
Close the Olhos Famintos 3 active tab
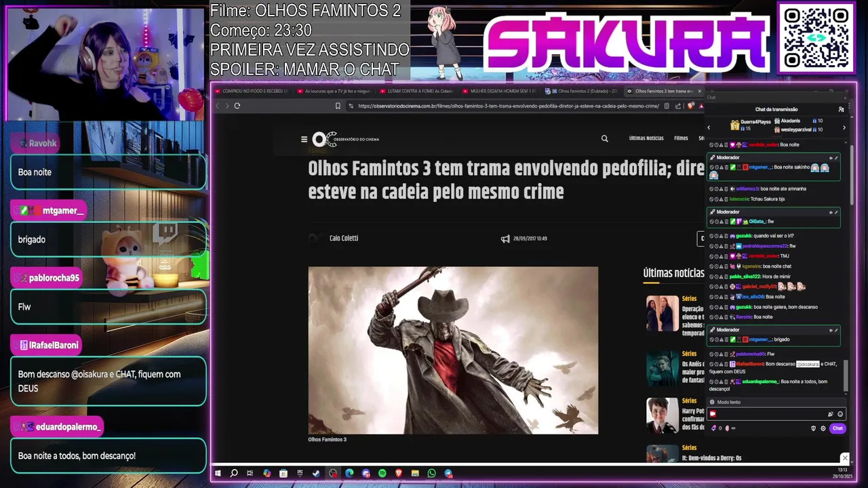699,91
